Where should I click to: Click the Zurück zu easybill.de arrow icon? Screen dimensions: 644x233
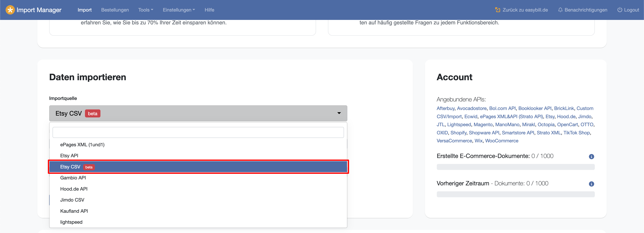coord(498,10)
